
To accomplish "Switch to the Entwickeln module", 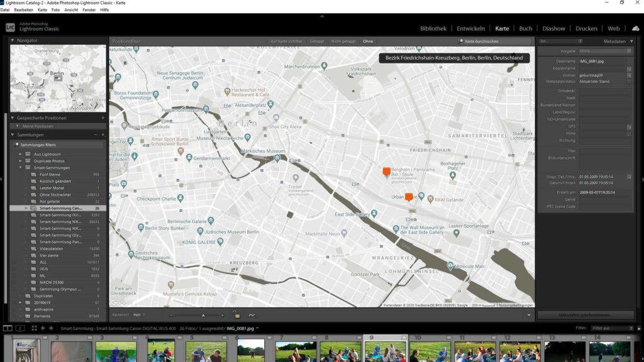I will (x=470, y=28).
